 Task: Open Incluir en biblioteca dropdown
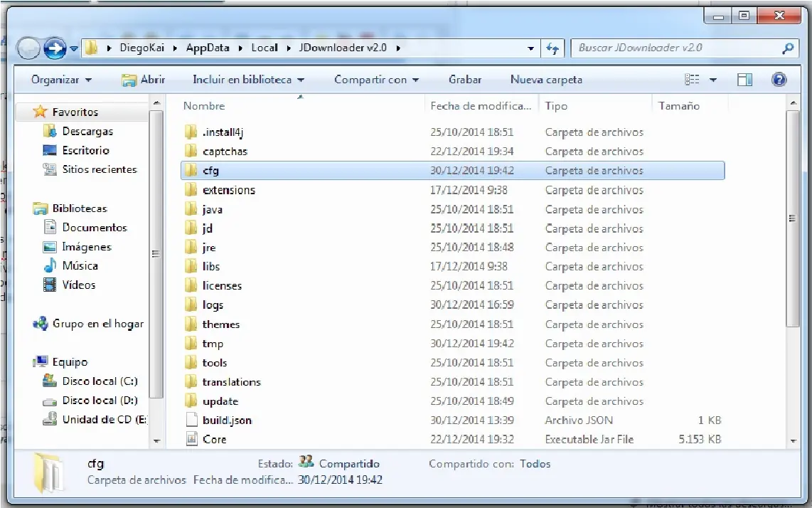click(248, 80)
